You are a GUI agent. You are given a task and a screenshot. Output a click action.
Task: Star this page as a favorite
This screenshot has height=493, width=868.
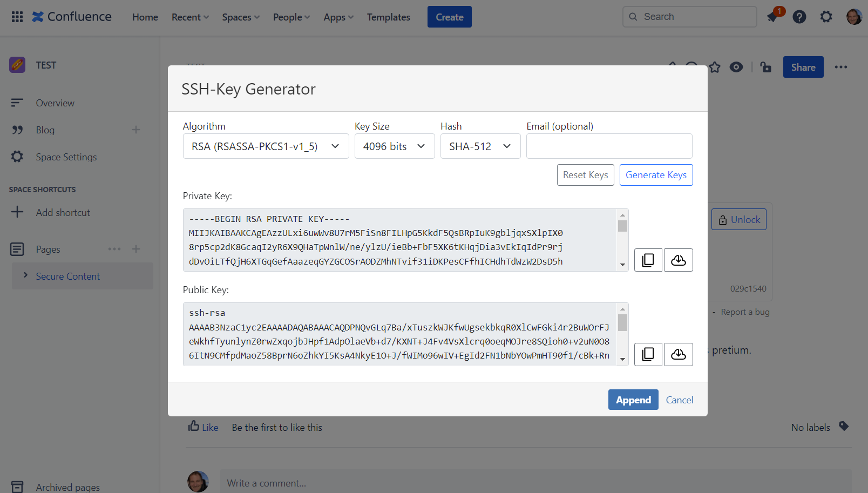(715, 67)
